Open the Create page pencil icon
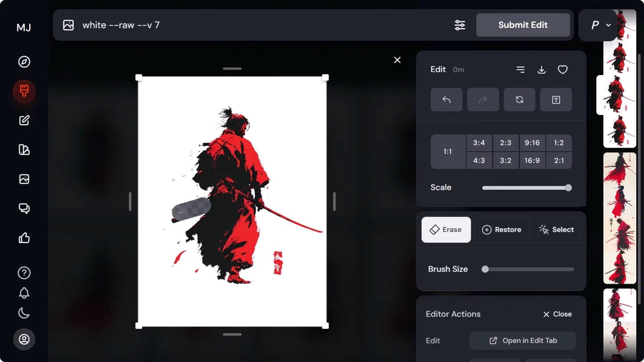The width and height of the screenshot is (644, 362). click(x=24, y=120)
